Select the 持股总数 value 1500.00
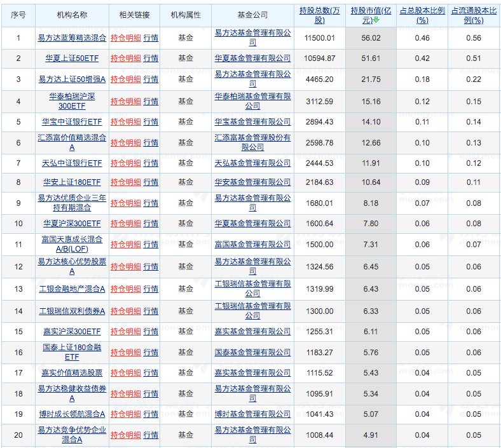The image size is (501, 448). [320, 244]
